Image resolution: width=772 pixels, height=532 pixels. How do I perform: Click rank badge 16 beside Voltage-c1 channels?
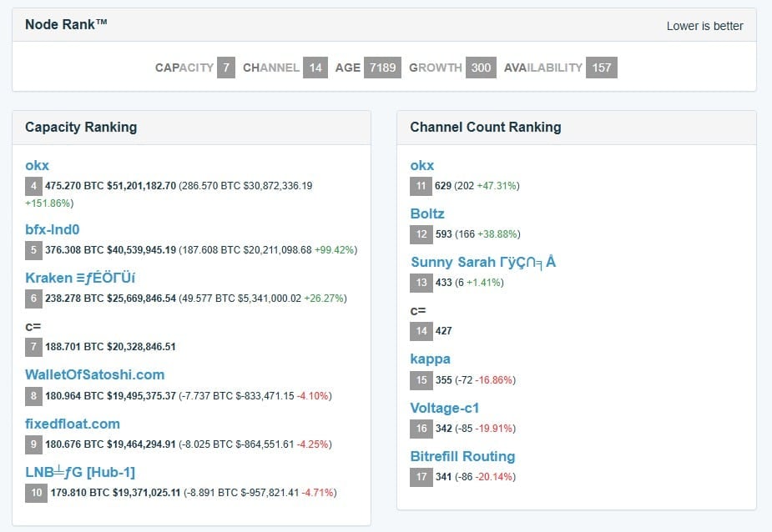(x=421, y=428)
